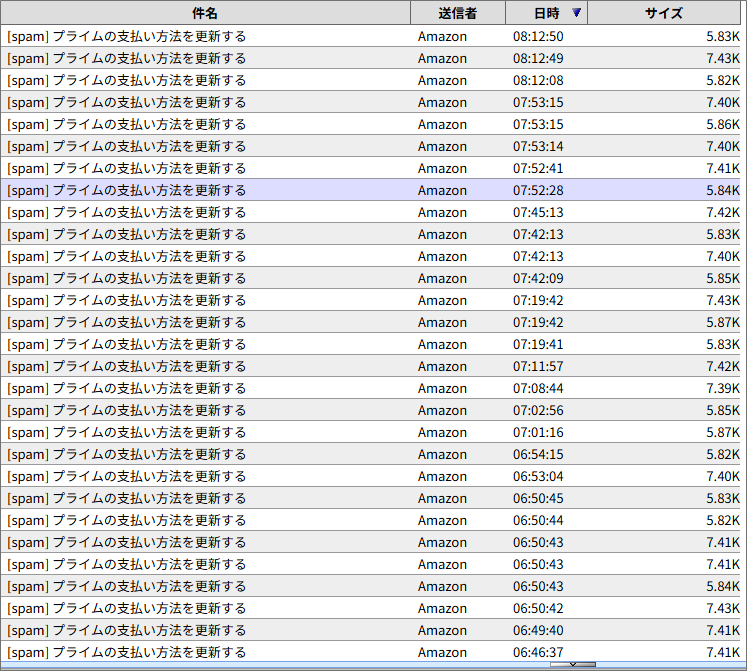Click the highlighted 07:52:28 message row

[371, 190]
